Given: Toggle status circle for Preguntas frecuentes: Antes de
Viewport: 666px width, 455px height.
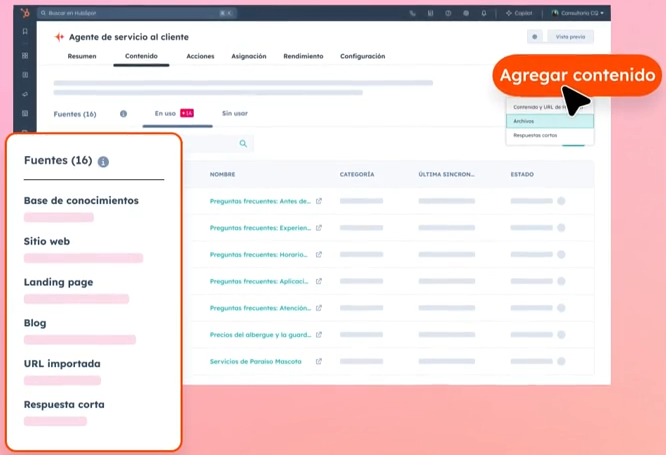Looking at the screenshot, I should pyautogui.click(x=561, y=201).
